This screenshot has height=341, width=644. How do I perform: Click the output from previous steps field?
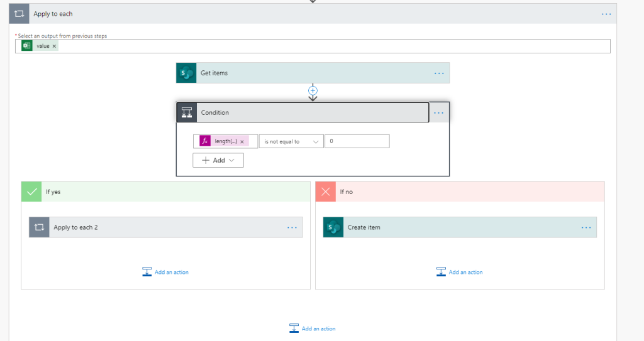pyautogui.click(x=313, y=46)
